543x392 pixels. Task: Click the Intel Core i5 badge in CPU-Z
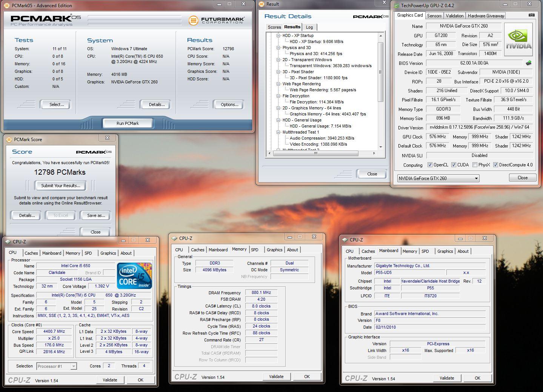(x=135, y=275)
